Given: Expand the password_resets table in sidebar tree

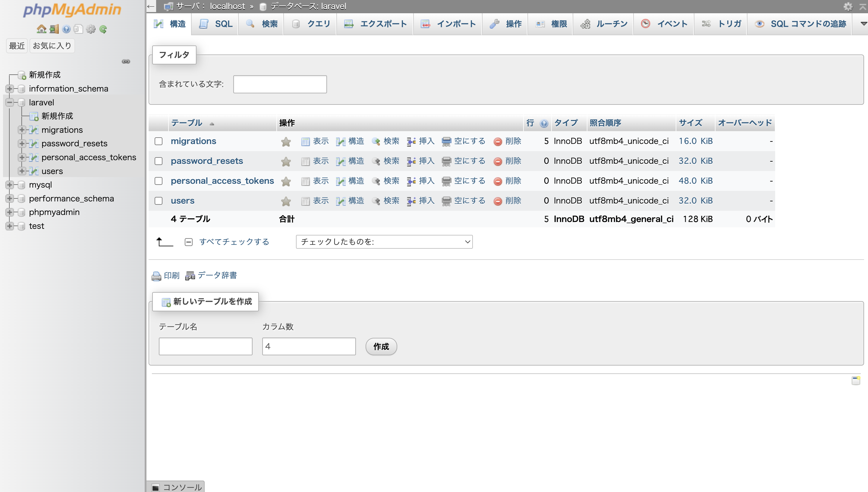Looking at the screenshot, I should (x=22, y=143).
